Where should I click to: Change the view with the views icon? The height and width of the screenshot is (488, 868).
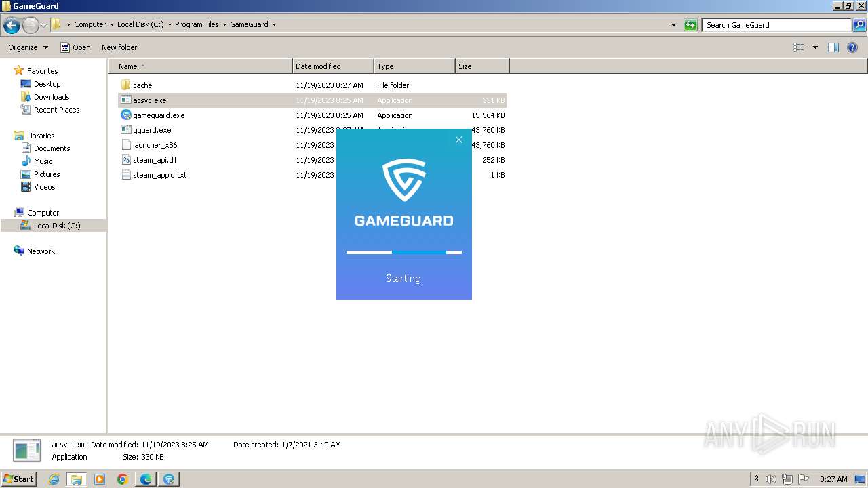click(x=799, y=47)
